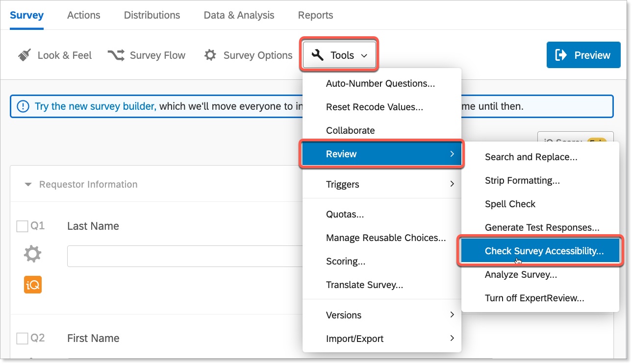Click the Survey Flow arrows icon
Image resolution: width=632 pixels, height=364 pixels.
coord(116,55)
